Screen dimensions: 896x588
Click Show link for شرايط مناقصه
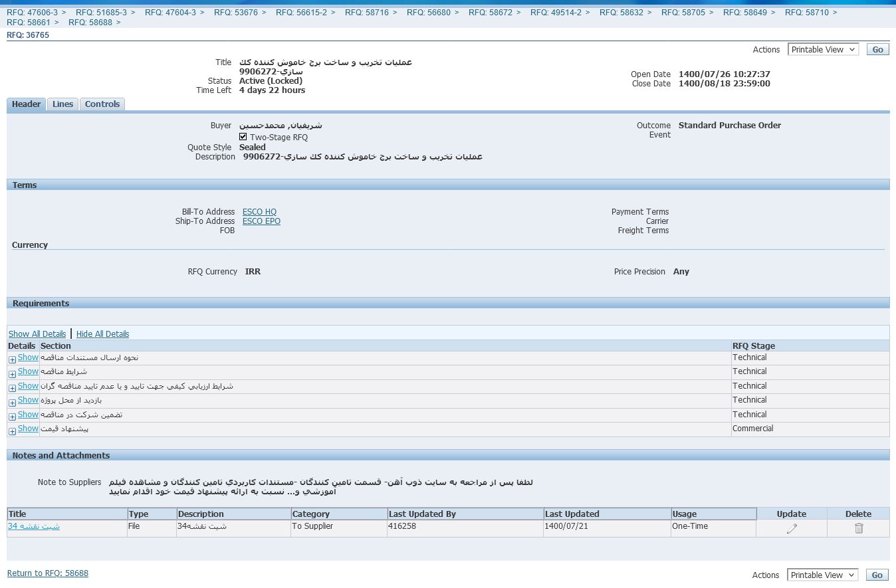pos(28,371)
